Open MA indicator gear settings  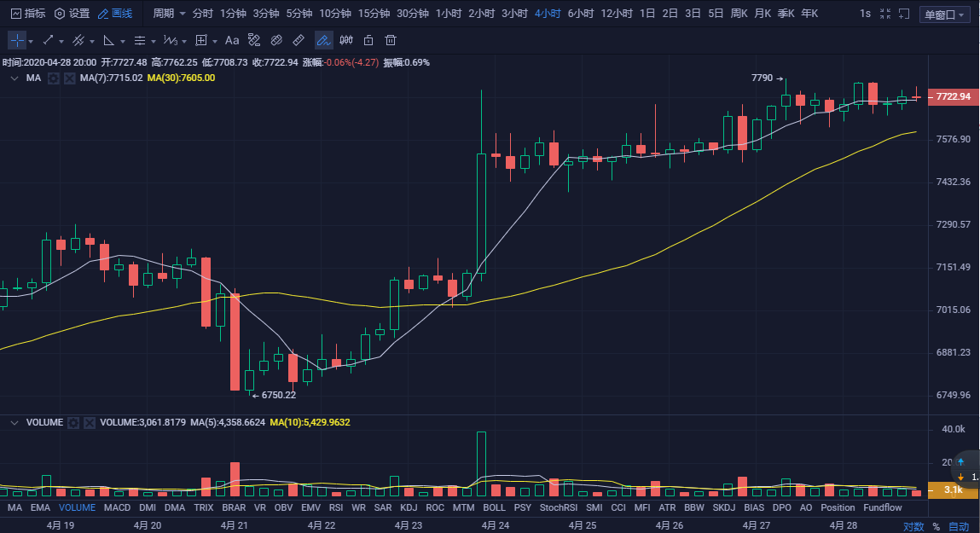(x=54, y=78)
